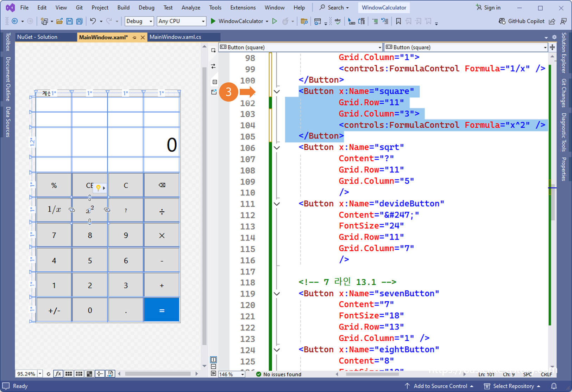Collapse the square Button tag at line 101
The height and width of the screenshot is (392, 572).
[x=277, y=92]
